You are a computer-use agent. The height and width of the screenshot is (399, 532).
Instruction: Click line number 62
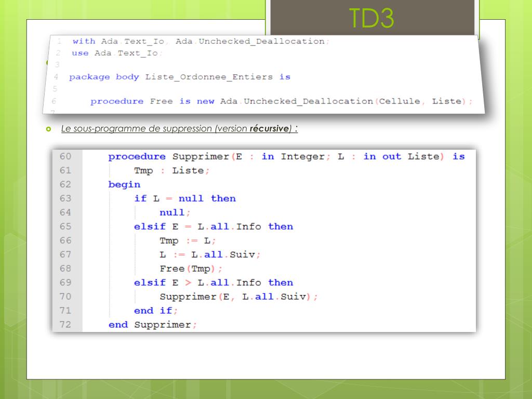(65, 184)
